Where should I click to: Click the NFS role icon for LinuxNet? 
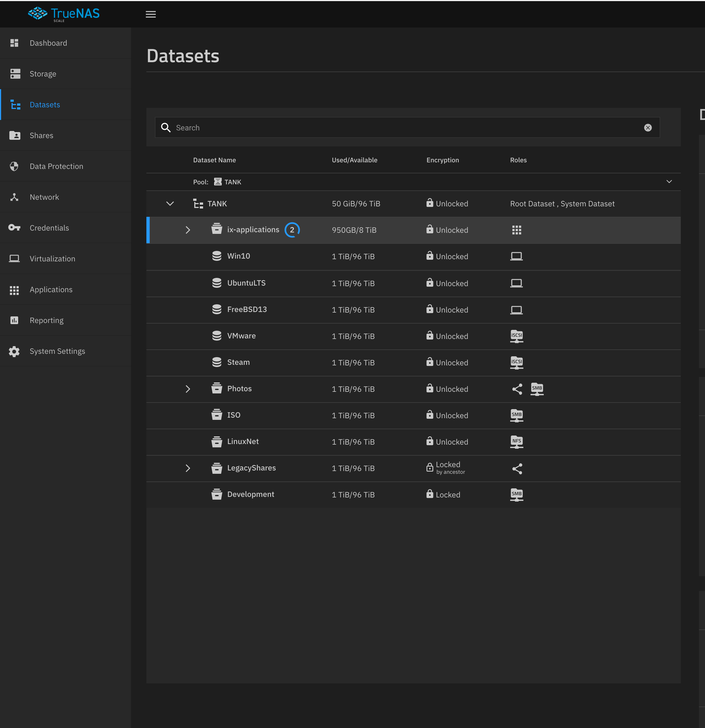pos(516,442)
